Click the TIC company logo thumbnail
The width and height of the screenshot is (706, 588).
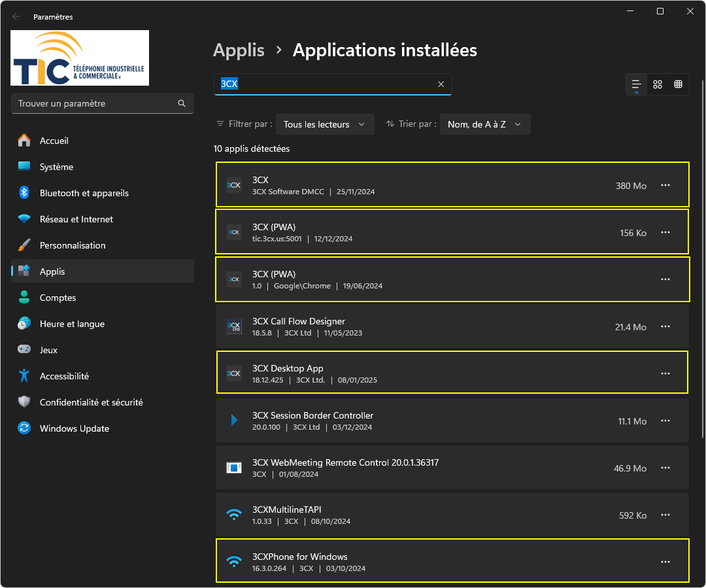pyautogui.click(x=80, y=58)
